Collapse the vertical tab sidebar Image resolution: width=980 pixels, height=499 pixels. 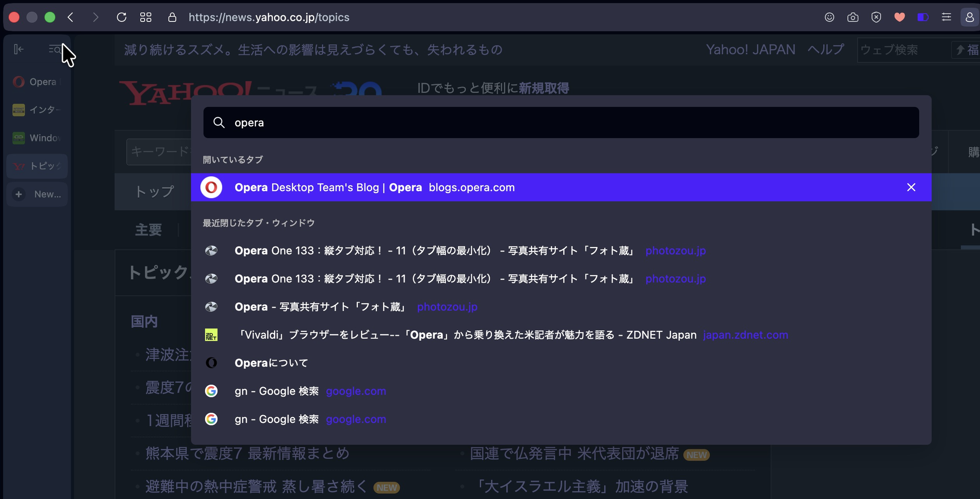point(18,49)
